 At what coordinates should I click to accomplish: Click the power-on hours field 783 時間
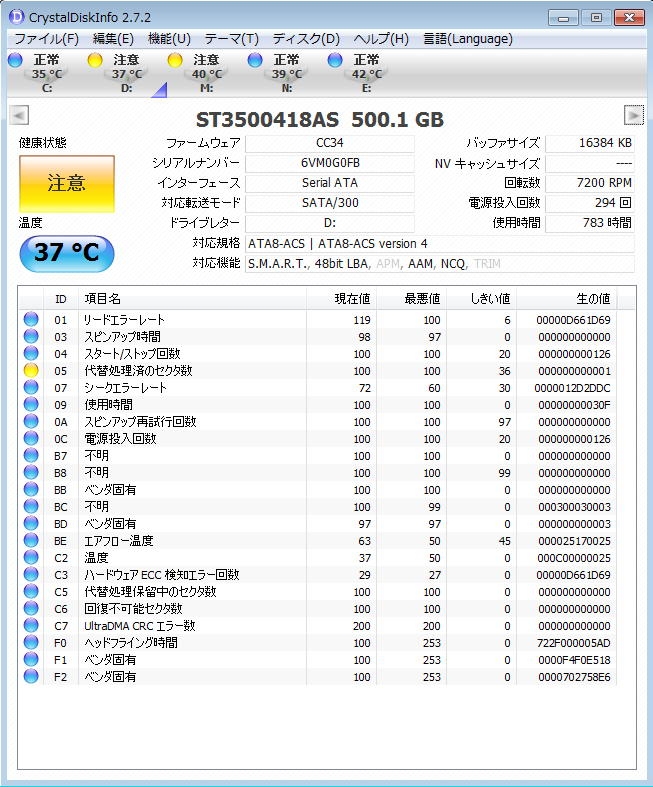(589, 223)
